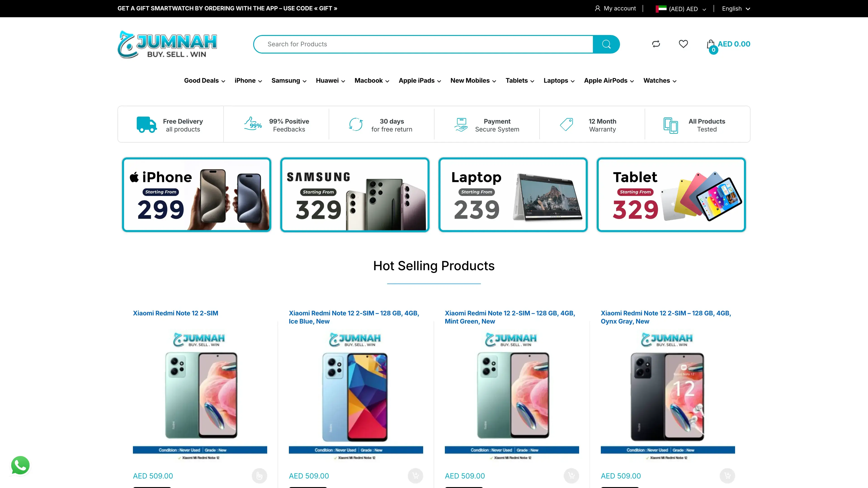Screen dimensions: 868x488
Task: Expand the Good Deals menu
Action: tap(205, 81)
